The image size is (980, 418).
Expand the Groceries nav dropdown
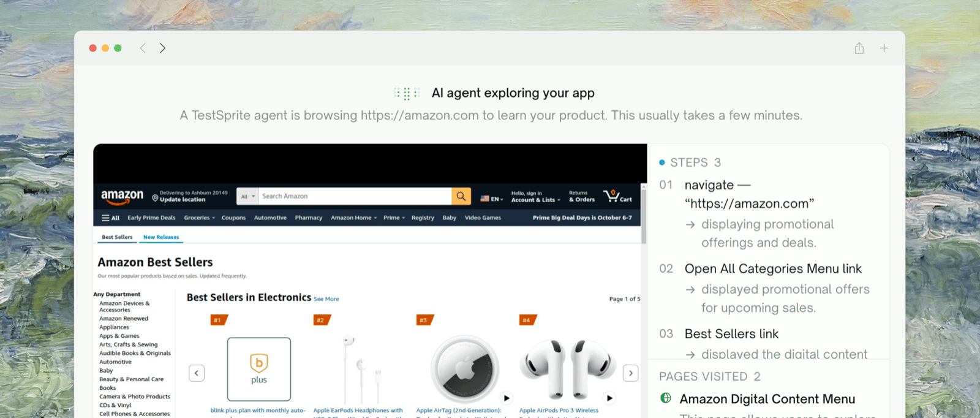199,218
